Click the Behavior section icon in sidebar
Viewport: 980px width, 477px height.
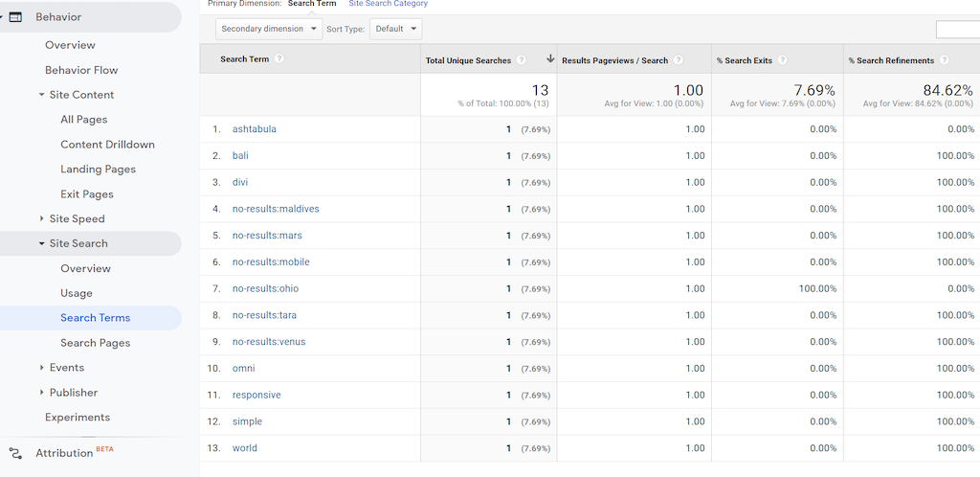(x=15, y=17)
